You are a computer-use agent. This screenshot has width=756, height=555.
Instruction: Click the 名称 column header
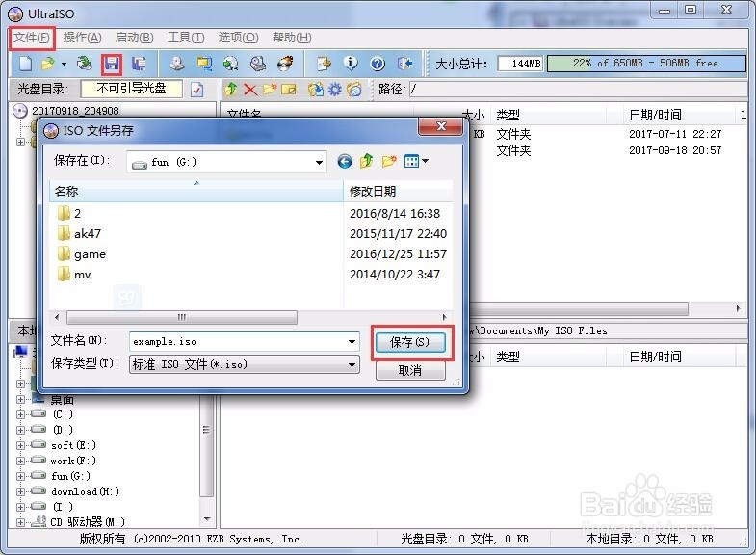[196, 191]
